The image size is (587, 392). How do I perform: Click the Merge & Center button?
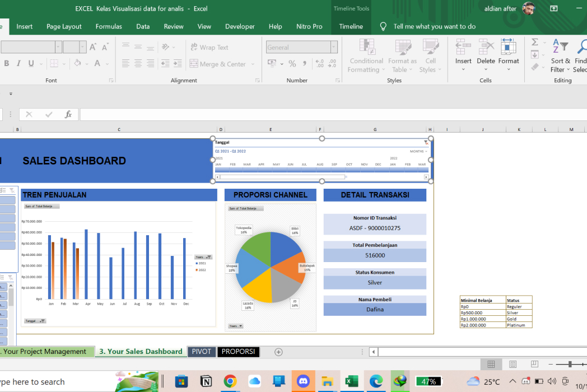point(217,64)
